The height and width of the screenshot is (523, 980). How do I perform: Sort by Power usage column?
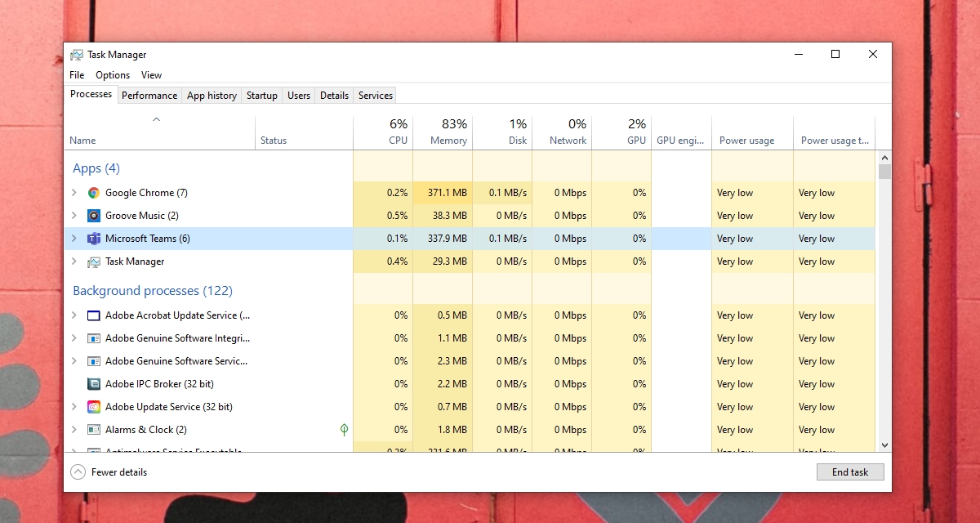tap(752, 132)
